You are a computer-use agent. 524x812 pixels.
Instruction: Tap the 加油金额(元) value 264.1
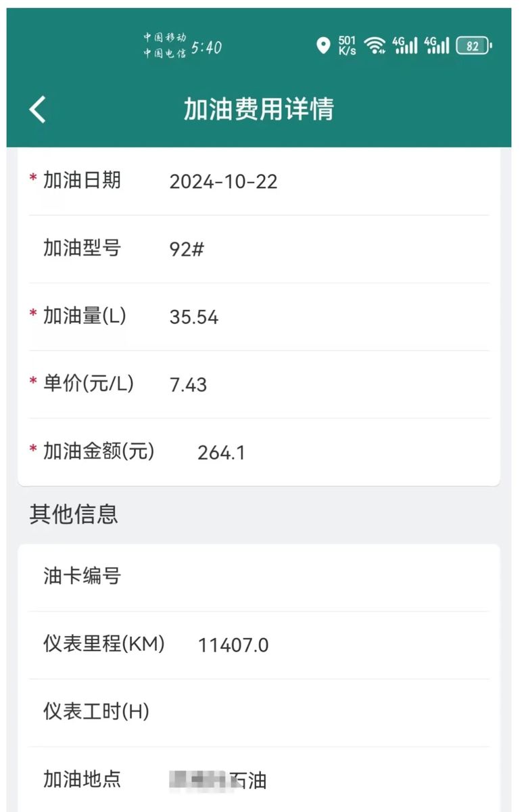pyautogui.click(x=221, y=453)
